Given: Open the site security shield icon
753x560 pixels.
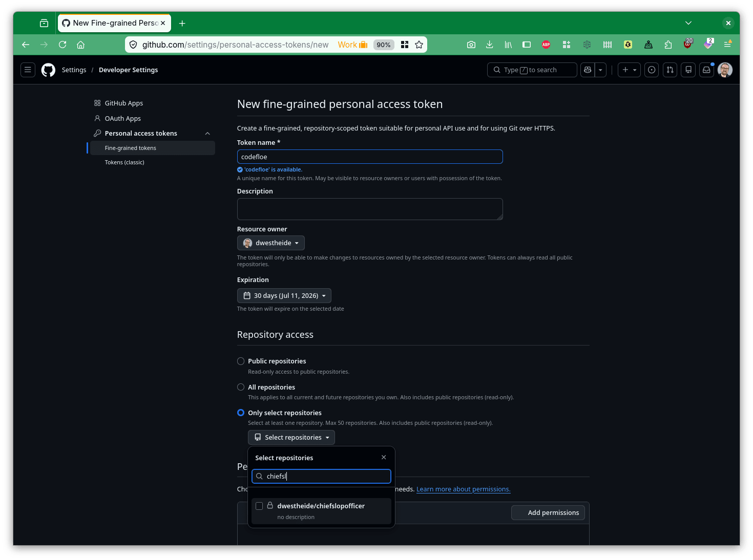Looking at the screenshot, I should [133, 45].
